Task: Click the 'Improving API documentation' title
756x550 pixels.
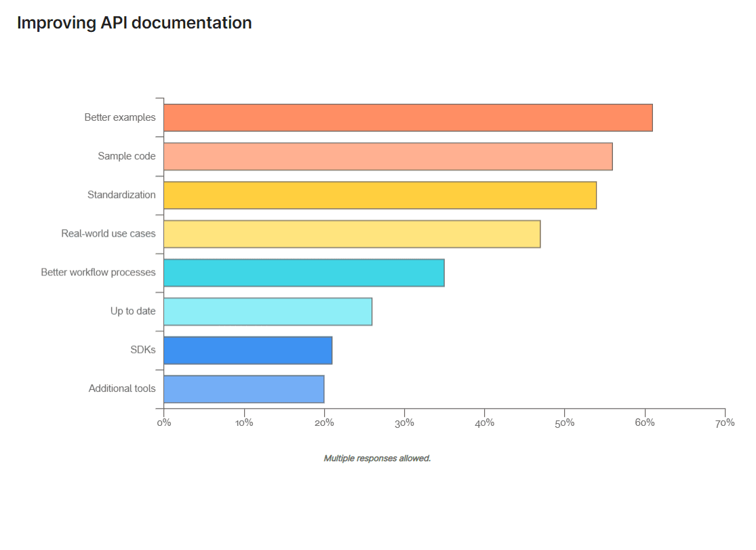Action: click(x=134, y=22)
